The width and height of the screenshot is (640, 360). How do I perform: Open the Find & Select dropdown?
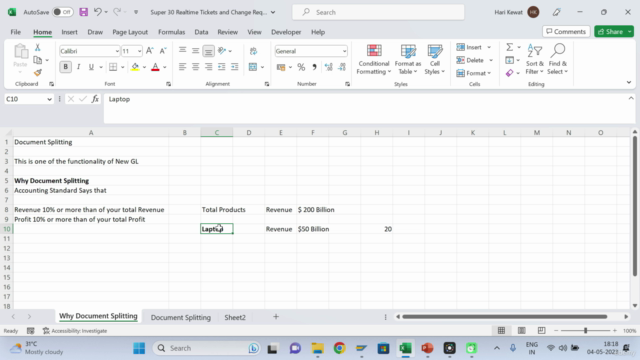(558, 60)
